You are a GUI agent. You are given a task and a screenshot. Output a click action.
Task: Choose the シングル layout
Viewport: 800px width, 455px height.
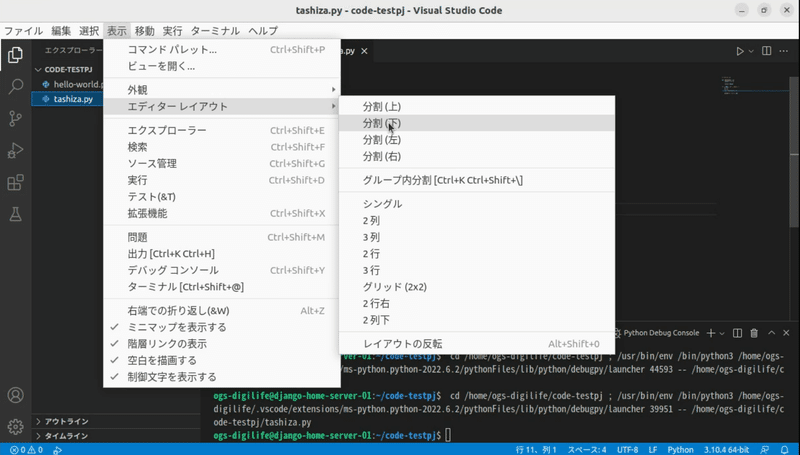click(477, 204)
